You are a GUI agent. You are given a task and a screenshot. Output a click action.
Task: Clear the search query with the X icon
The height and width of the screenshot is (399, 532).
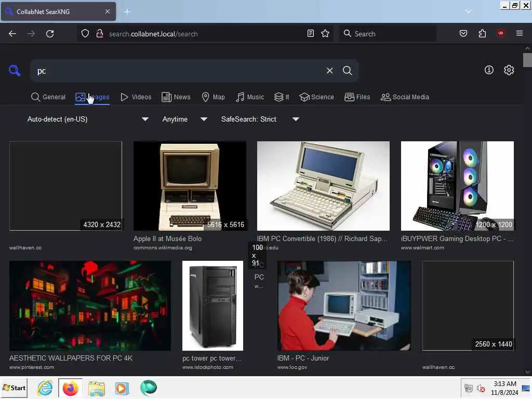329,71
